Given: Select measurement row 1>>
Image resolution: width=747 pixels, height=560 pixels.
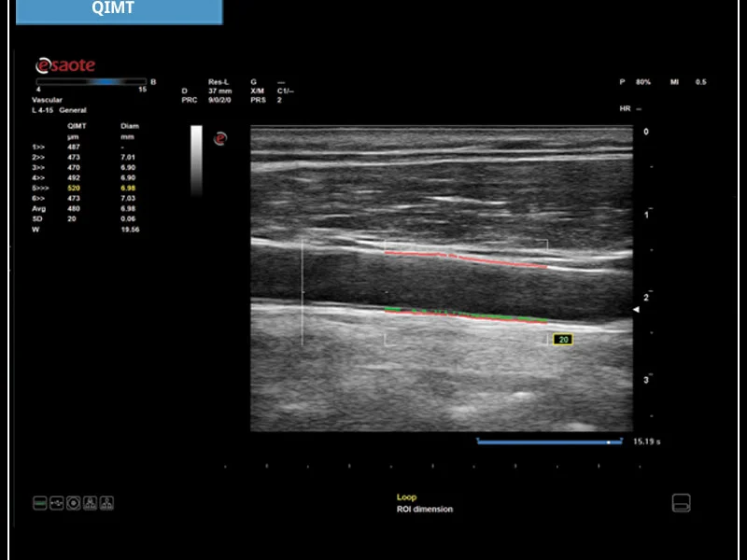Looking at the screenshot, I should tap(39, 147).
